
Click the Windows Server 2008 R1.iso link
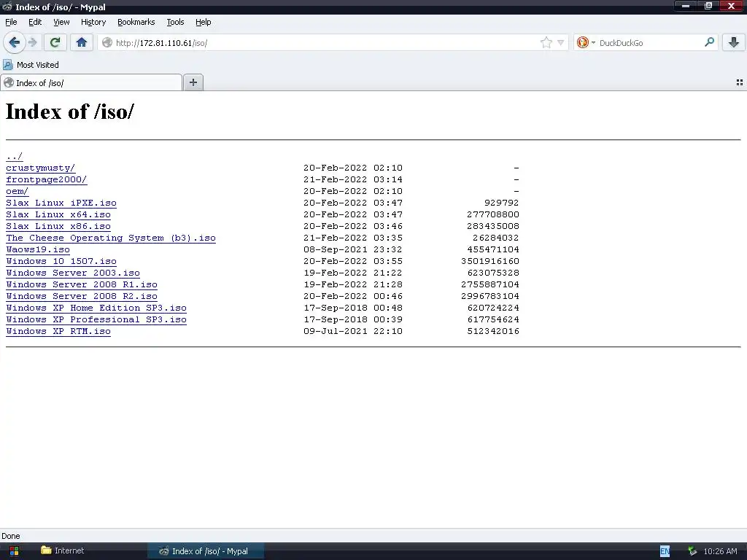[x=82, y=285]
